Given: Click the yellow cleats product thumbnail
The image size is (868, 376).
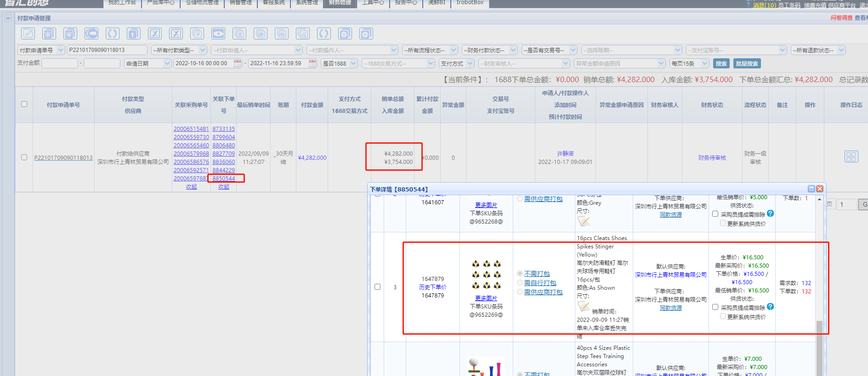Looking at the screenshot, I should pos(486,275).
